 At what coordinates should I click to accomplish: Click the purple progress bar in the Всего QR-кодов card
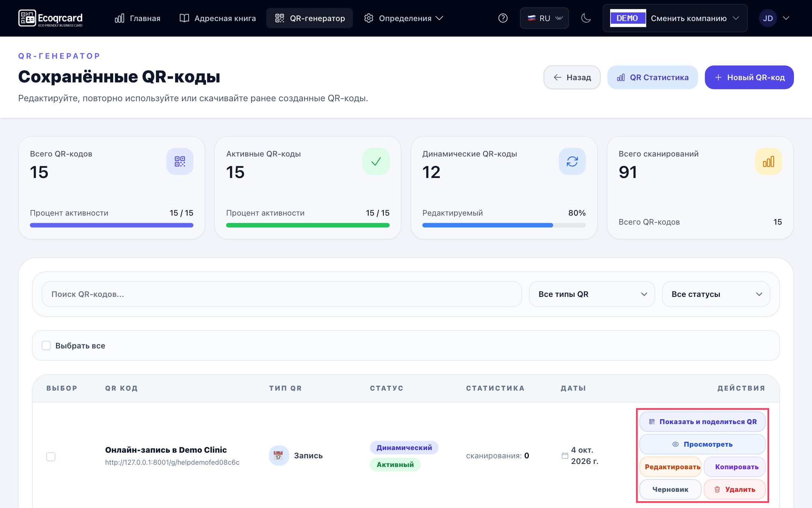click(112, 225)
